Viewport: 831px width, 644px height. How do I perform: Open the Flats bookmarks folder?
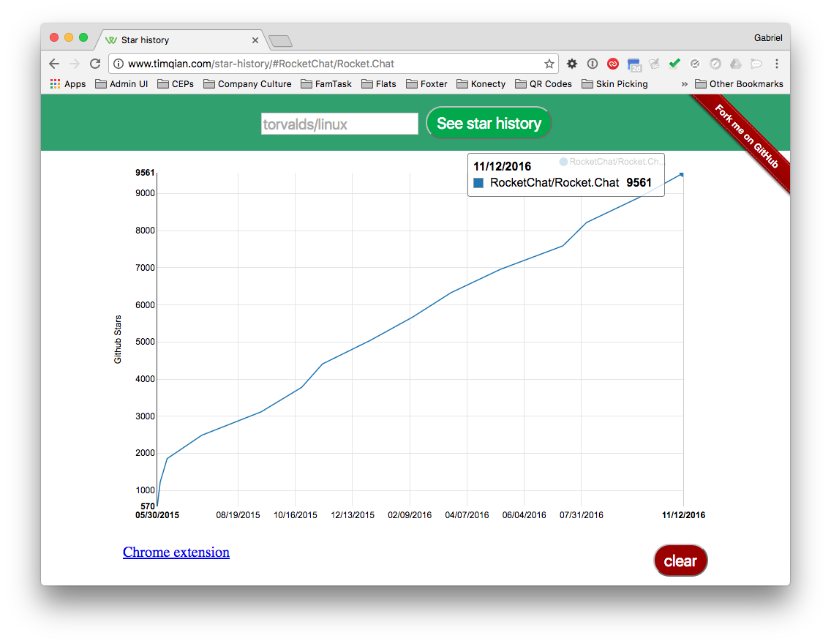pos(379,83)
